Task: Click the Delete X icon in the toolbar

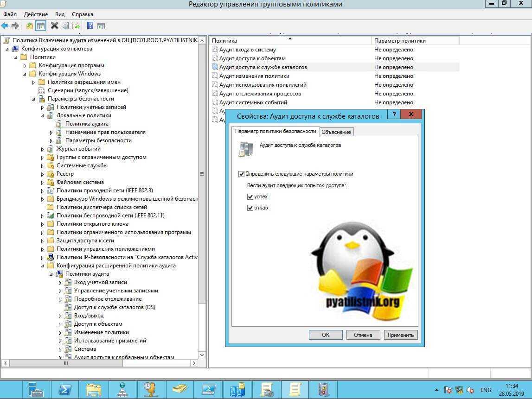Action: (54, 25)
